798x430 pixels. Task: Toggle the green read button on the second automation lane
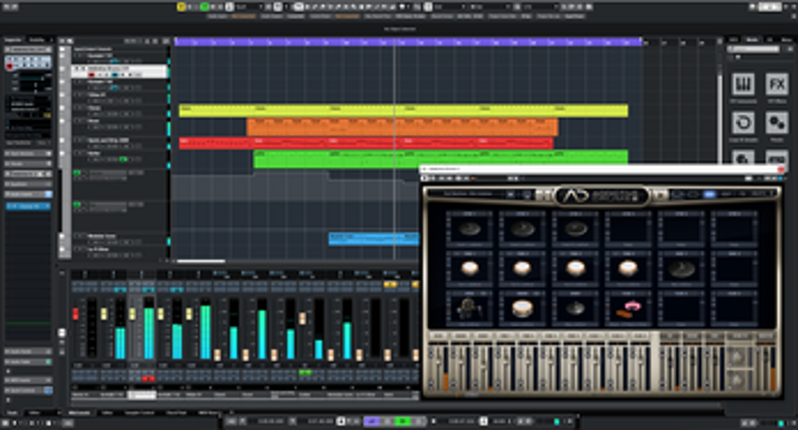click(77, 205)
